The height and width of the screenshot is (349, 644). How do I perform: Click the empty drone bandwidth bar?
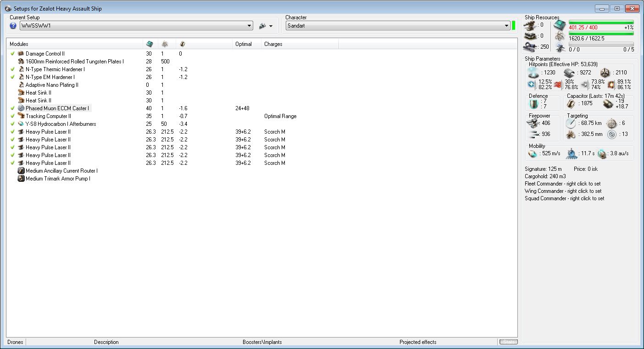click(601, 45)
